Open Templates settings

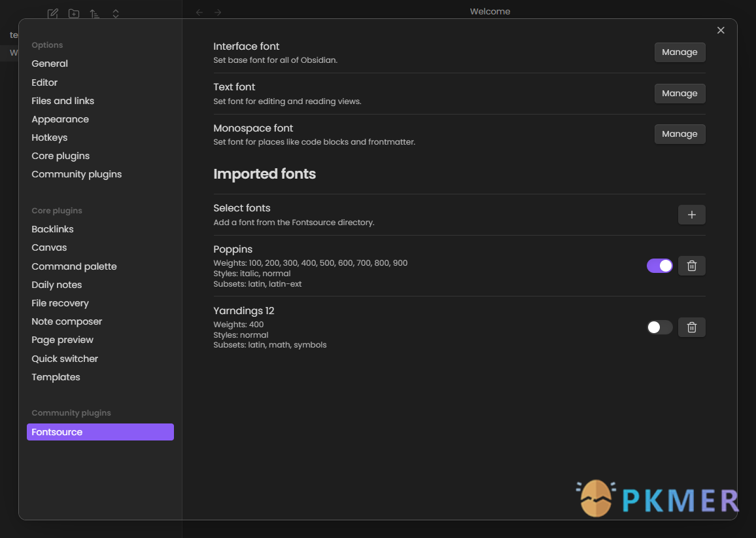[100, 377]
